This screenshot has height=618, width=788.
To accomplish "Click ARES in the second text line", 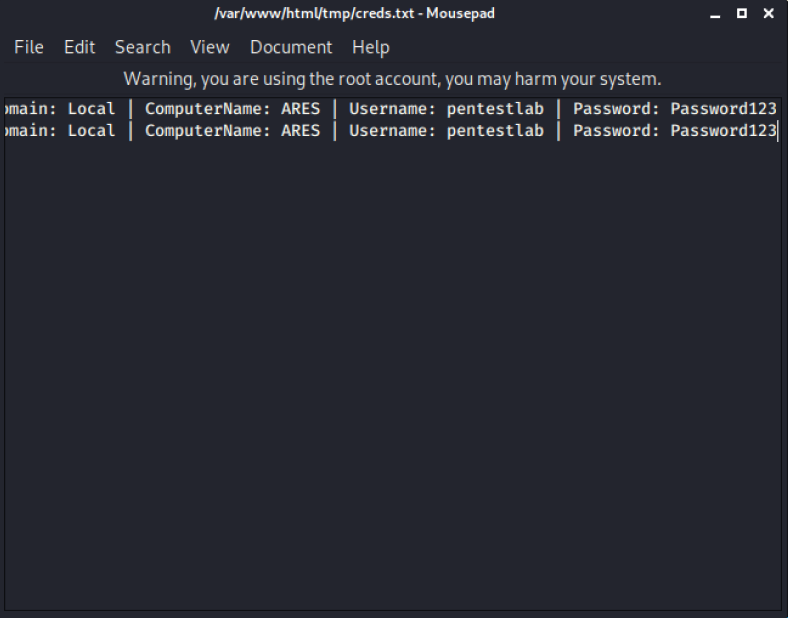I will pyautogui.click(x=300, y=131).
